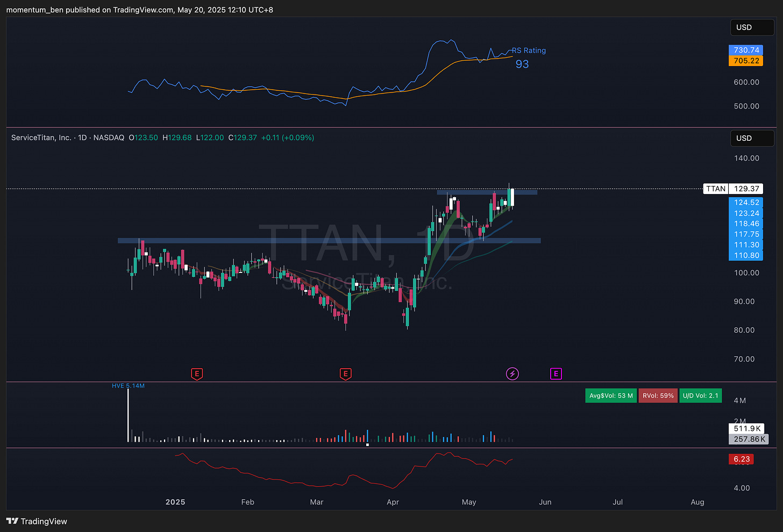Click the RS Rating value 93

[x=522, y=64]
